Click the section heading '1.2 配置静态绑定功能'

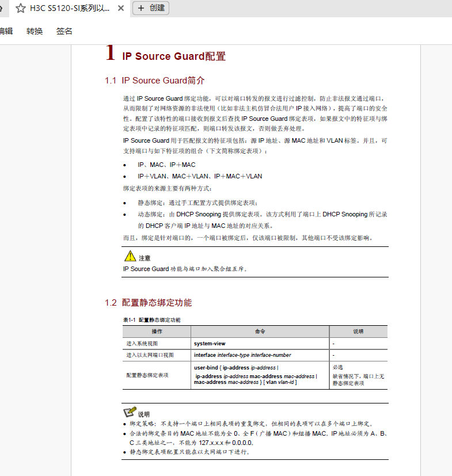click(148, 303)
